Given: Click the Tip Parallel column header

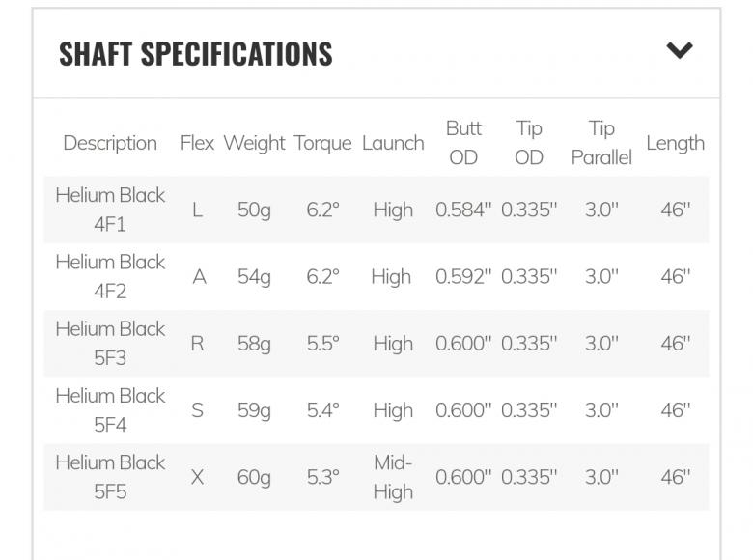Looking at the screenshot, I should point(601,143).
